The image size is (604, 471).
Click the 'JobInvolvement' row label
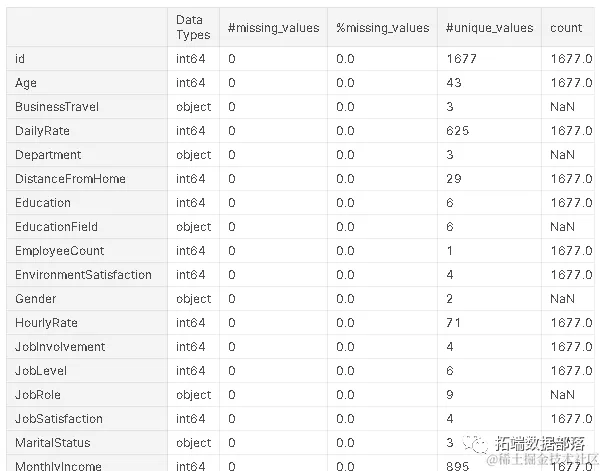[x=60, y=347]
